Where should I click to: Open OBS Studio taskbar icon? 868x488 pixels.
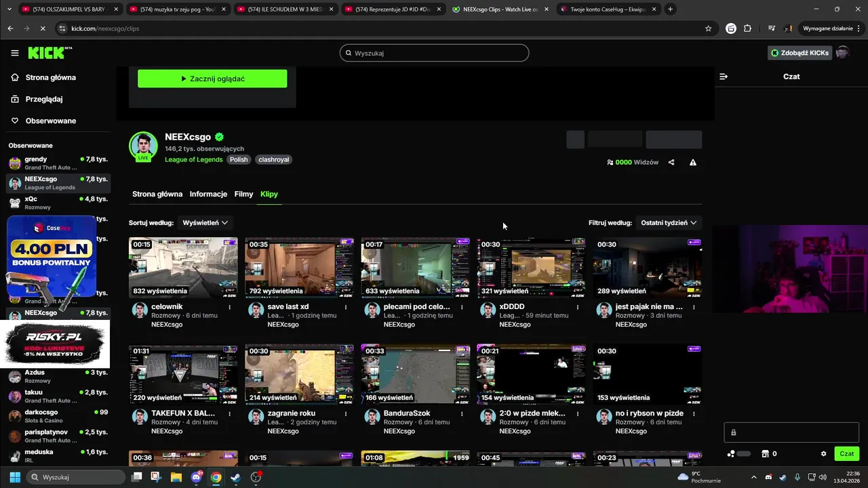pos(256,477)
